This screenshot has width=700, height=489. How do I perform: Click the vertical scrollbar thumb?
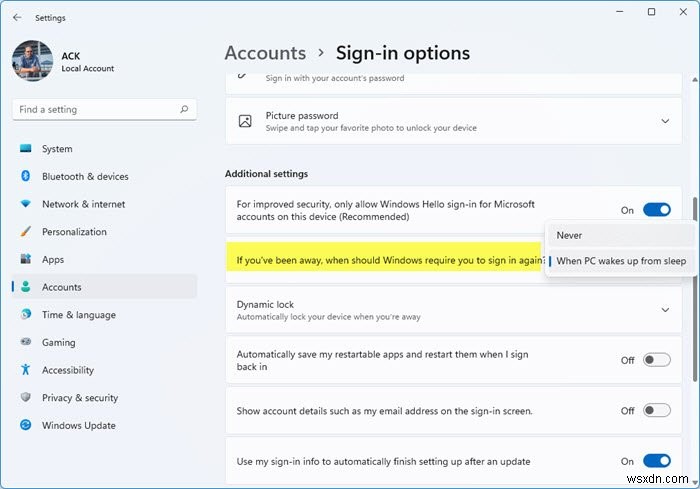695,289
